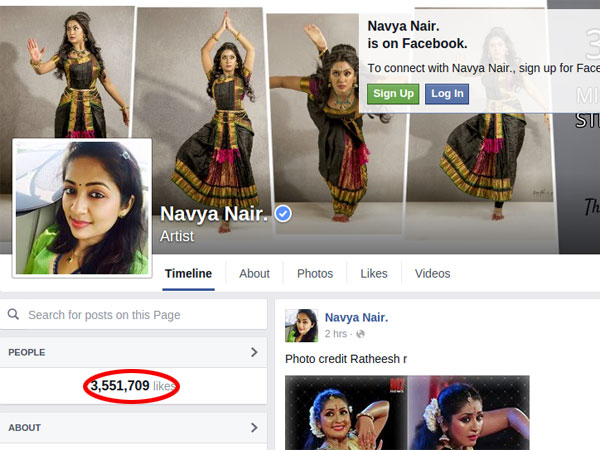Click the To connect with Navya Nair. text
Viewport: 600px width, 450px height.
pyautogui.click(x=484, y=68)
